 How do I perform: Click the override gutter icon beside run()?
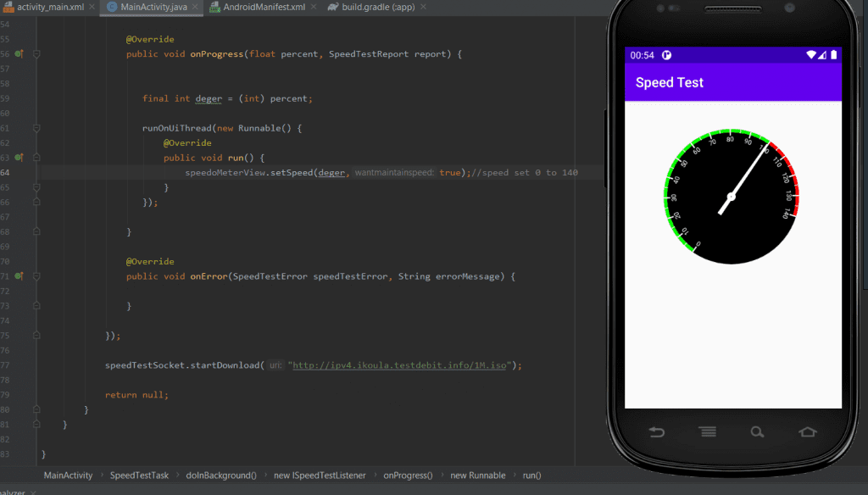click(19, 158)
